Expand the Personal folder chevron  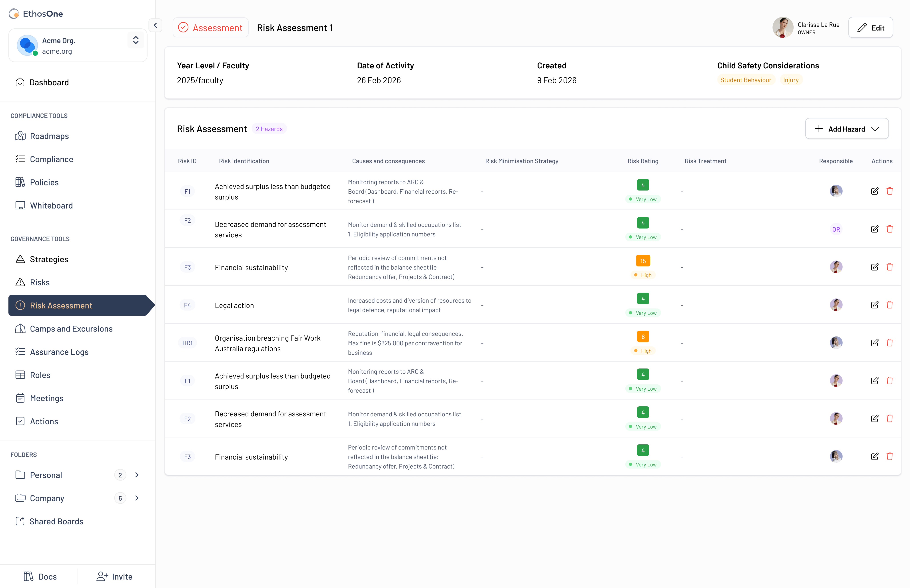tap(137, 475)
